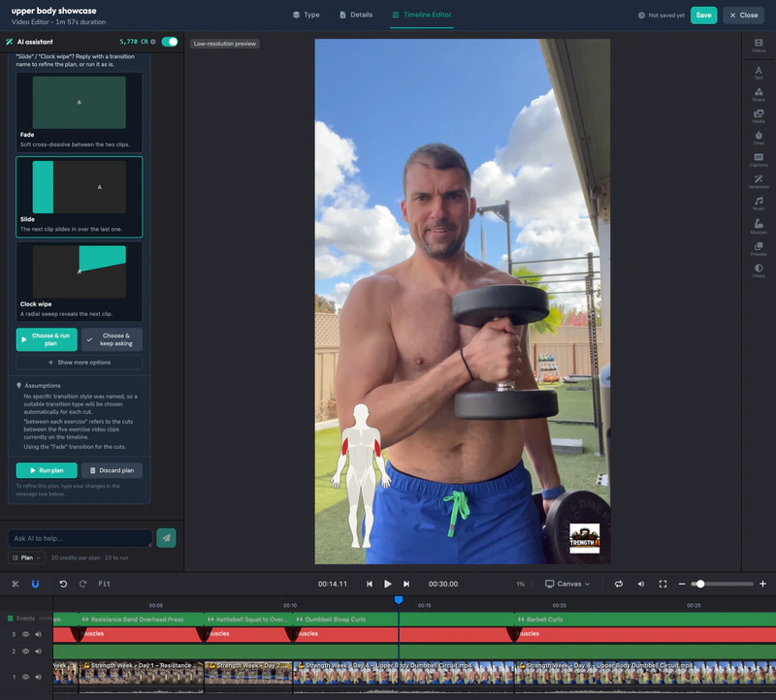
Task: Toggle loop playback icon
Action: (x=619, y=584)
